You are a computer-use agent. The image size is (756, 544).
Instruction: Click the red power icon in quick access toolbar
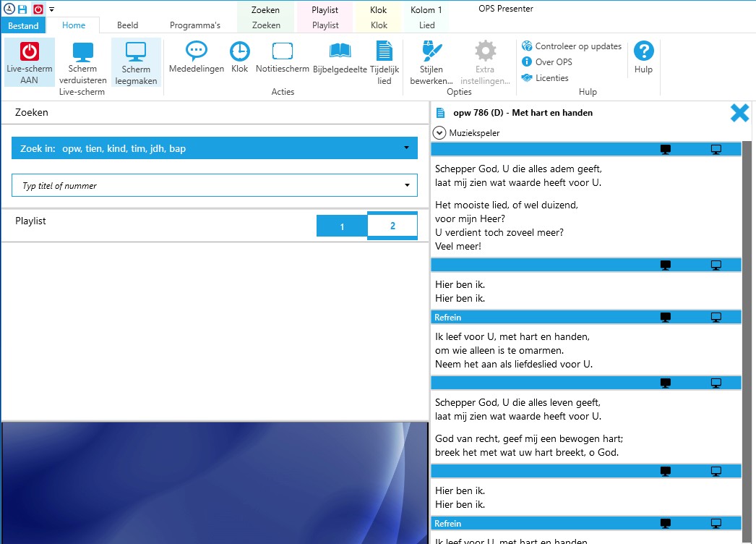click(38, 9)
